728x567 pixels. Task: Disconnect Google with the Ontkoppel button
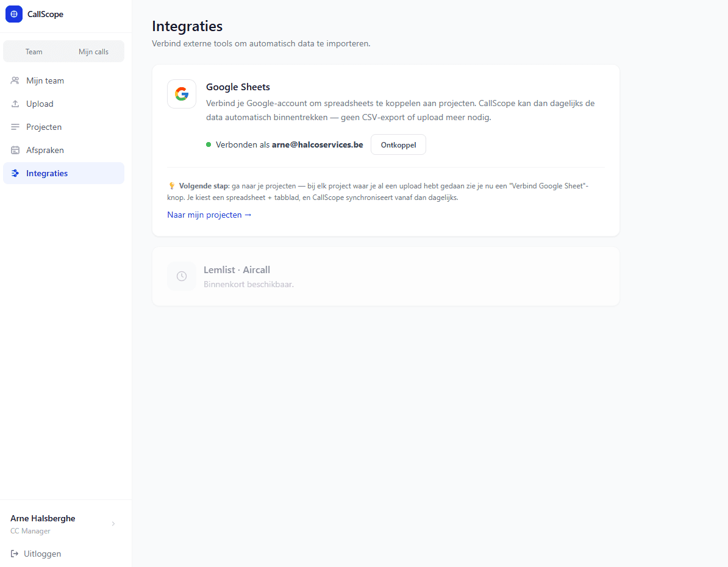coord(398,145)
